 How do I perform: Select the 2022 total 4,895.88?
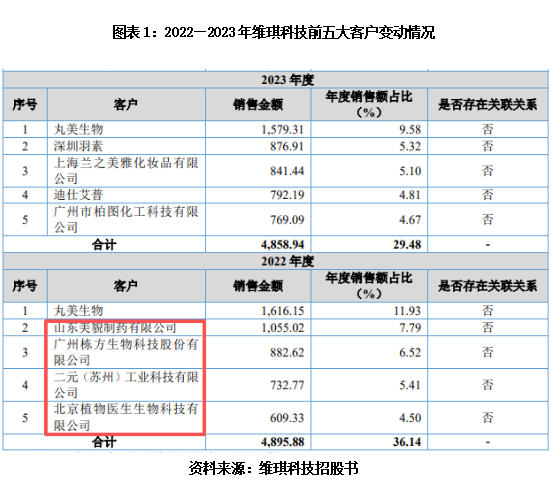[x=282, y=442]
